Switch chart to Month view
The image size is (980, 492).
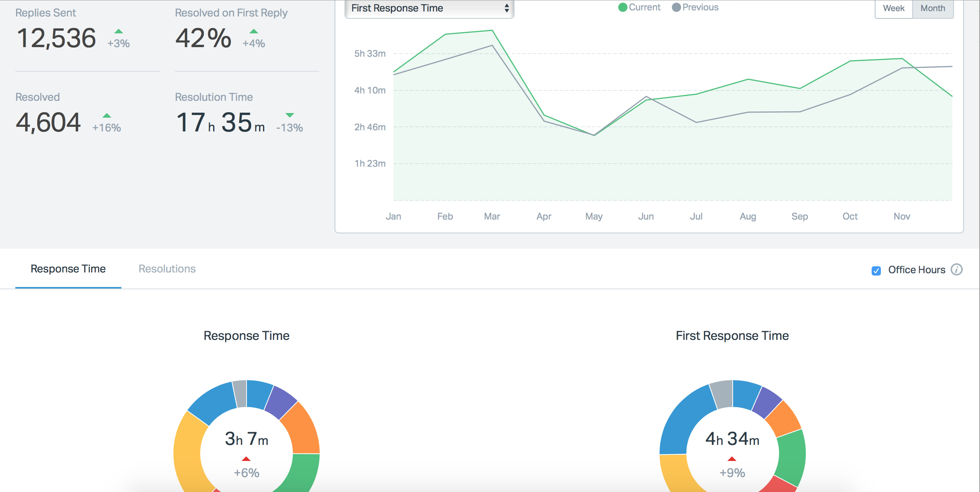933,8
